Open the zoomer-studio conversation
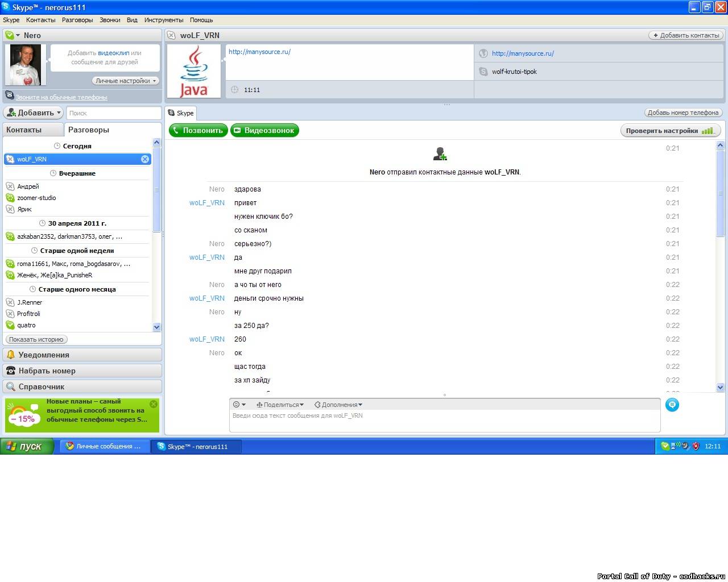 [77, 198]
